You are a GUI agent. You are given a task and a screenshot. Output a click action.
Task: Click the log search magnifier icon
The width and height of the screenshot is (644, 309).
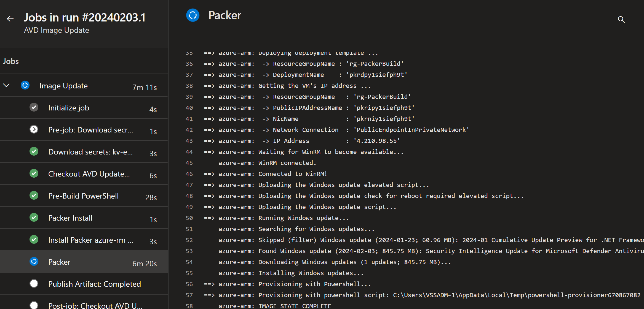coord(621,20)
